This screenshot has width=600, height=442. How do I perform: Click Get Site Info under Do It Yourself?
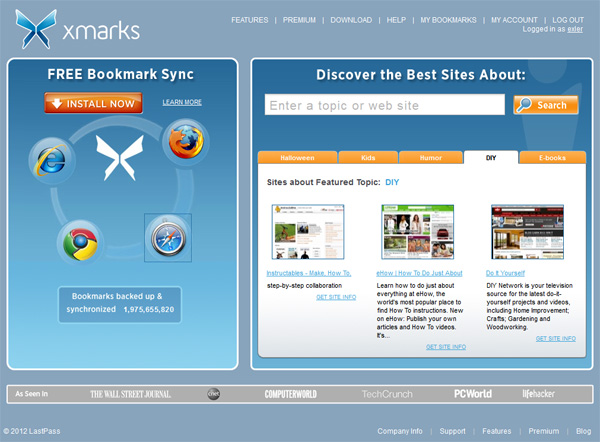pyautogui.click(x=555, y=338)
